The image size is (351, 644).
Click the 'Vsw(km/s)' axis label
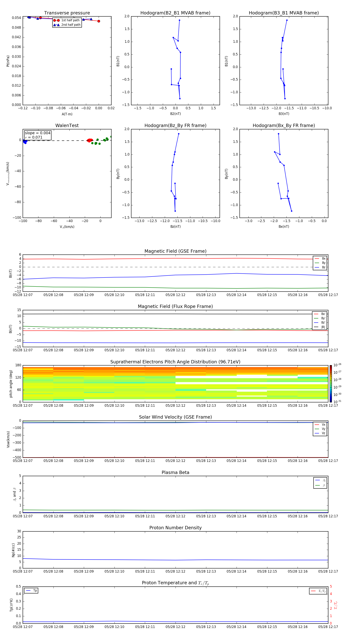pos(8,439)
